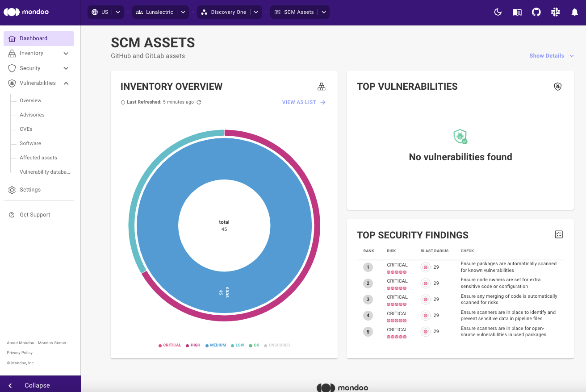
Task: Open the Discovery One dropdown arrow
Action: (256, 12)
